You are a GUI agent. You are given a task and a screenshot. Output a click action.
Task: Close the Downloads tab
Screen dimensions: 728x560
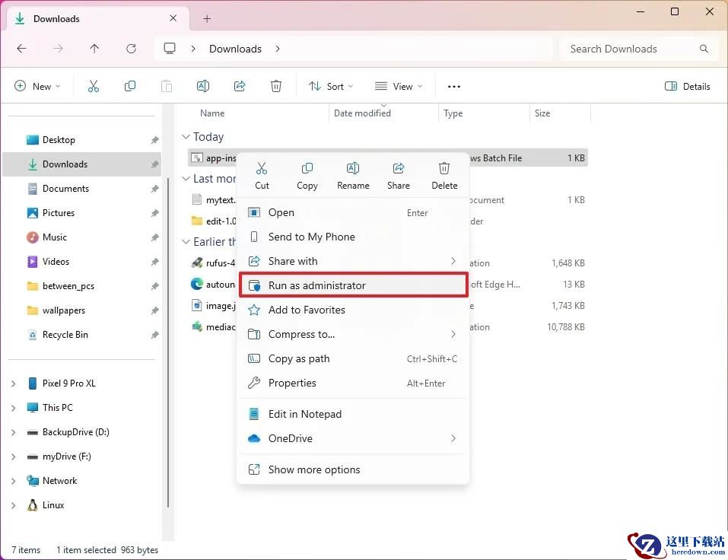tap(173, 18)
